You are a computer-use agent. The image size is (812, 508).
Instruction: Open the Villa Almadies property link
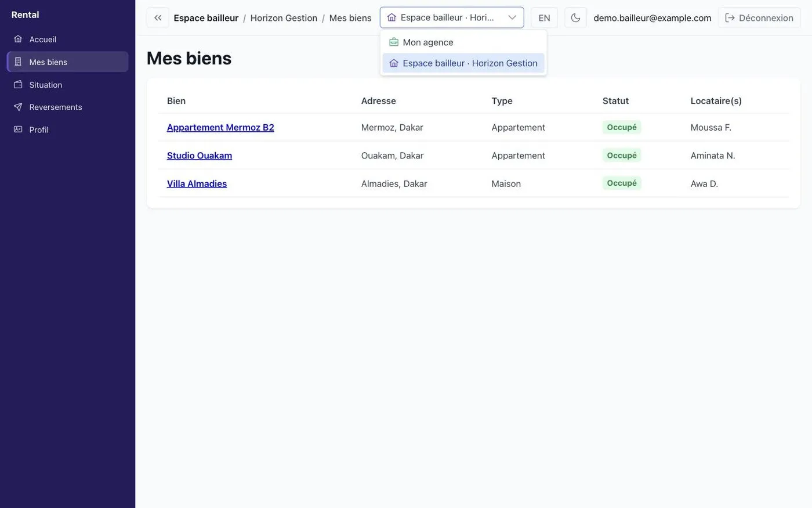(197, 183)
